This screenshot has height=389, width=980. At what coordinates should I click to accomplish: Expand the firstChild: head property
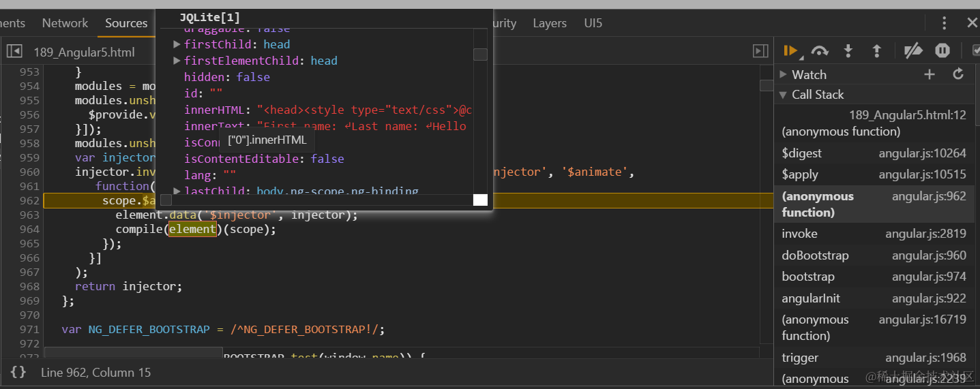pyautogui.click(x=177, y=44)
